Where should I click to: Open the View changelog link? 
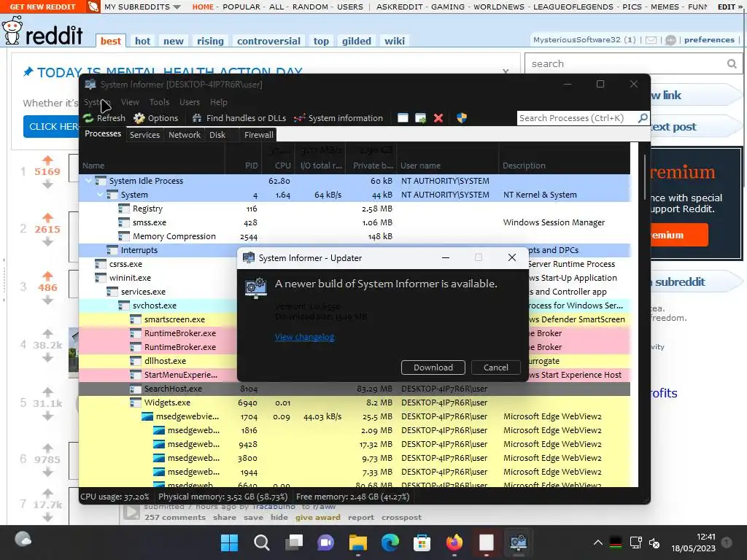click(304, 337)
